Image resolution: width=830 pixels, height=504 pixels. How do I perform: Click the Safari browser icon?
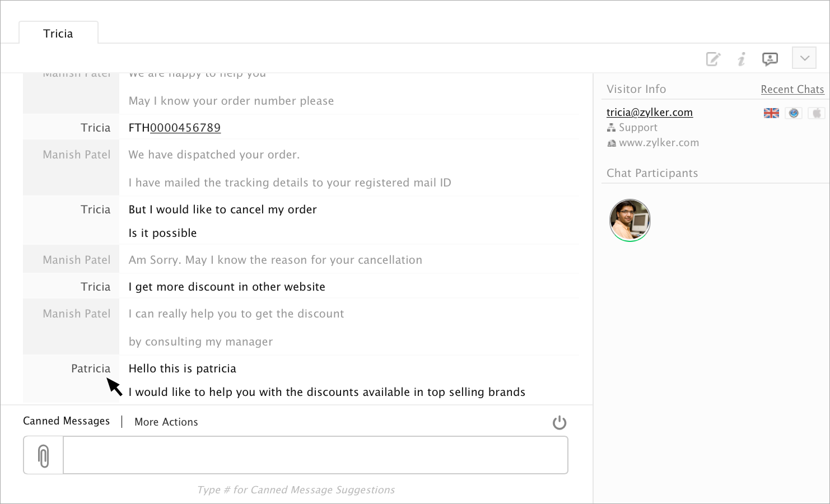[794, 113]
